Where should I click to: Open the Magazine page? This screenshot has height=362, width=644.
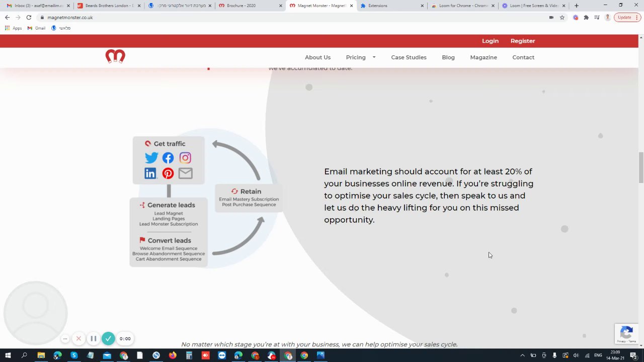484,57
